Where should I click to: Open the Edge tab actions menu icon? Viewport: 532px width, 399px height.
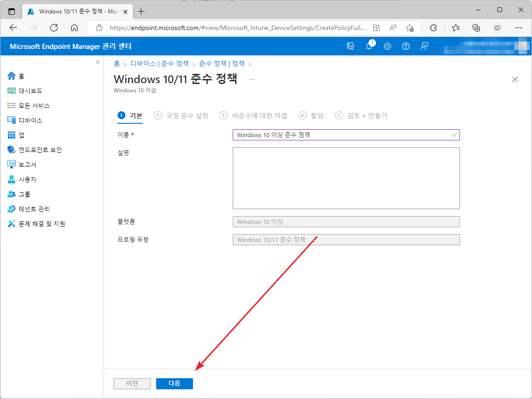[12, 11]
